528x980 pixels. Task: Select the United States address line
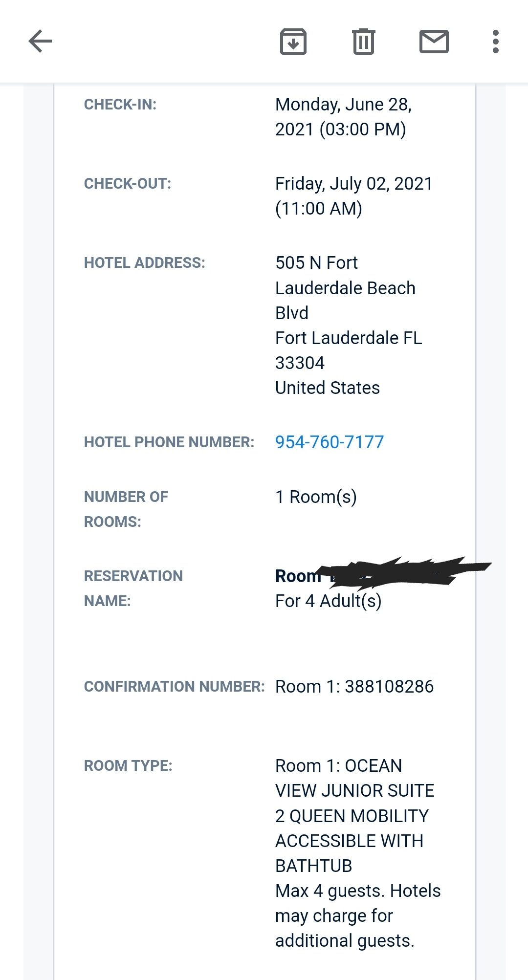[x=328, y=388]
